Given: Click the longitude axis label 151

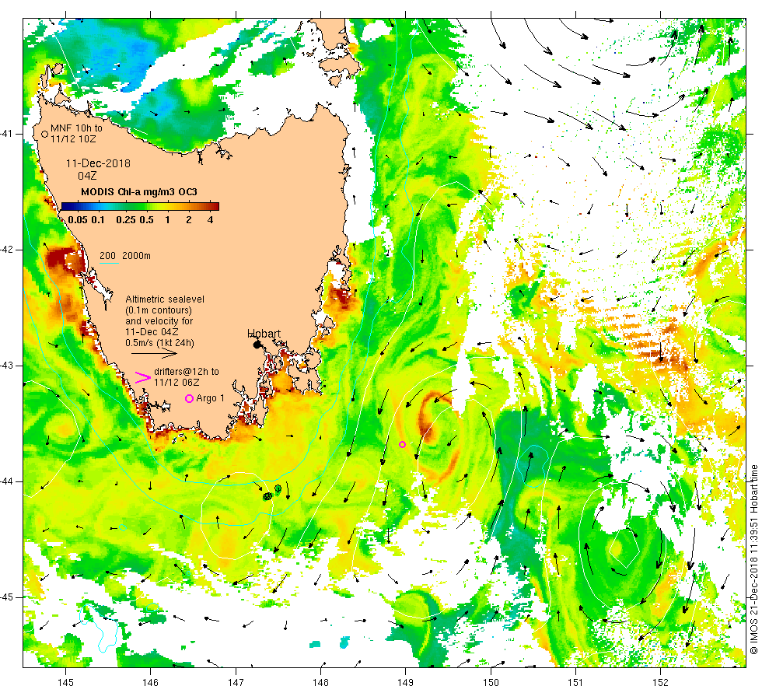Looking at the screenshot, I should pos(575,683).
